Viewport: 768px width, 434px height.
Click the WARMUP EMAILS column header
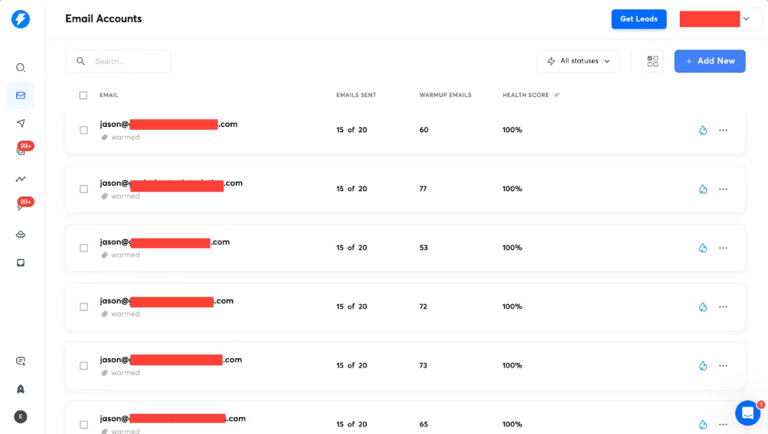click(x=445, y=95)
